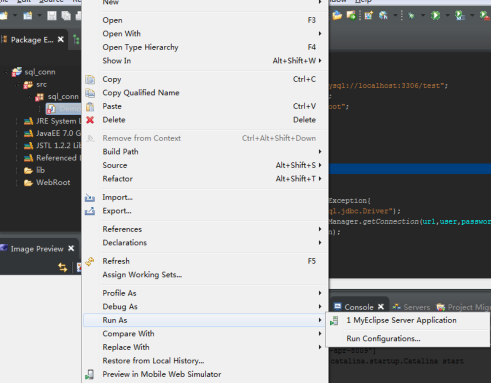Image resolution: width=491 pixels, height=383 pixels.
Task: Click the open folder toolbar icon
Action: tap(337, 15)
